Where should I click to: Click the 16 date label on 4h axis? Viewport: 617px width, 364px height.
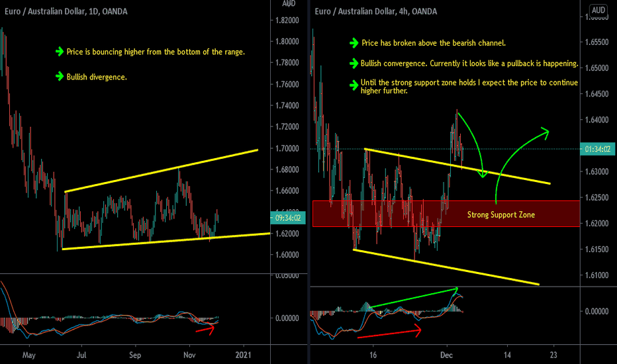pos(373,355)
